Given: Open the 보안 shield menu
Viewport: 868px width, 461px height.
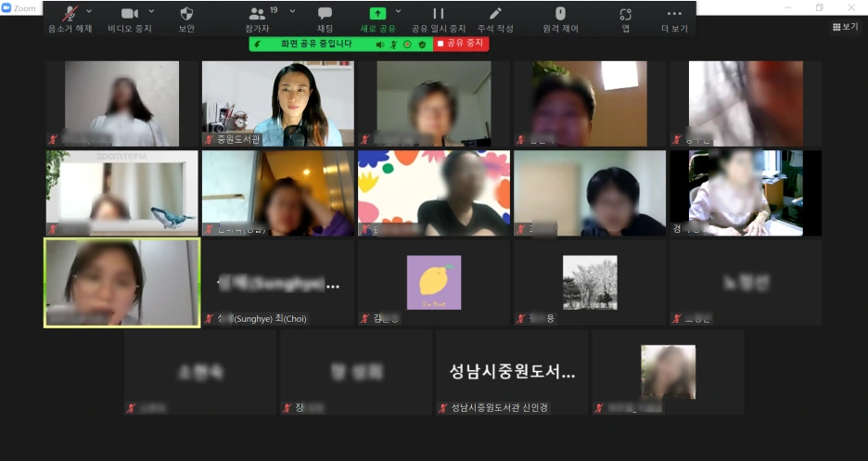Looking at the screenshot, I should click(186, 19).
